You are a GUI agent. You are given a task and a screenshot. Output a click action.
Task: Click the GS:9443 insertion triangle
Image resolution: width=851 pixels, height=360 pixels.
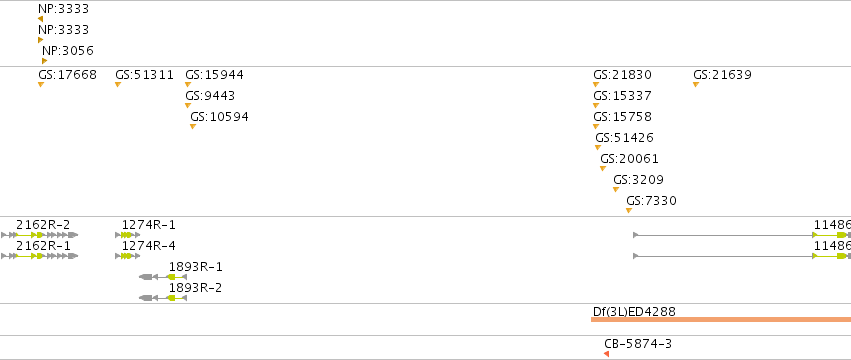click(188, 105)
